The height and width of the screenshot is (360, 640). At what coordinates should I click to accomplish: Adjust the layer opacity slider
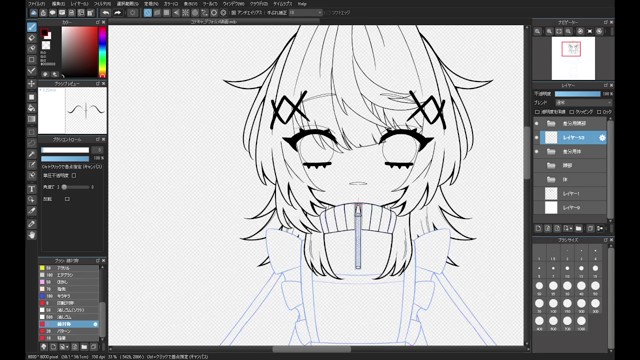pos(578,94)
